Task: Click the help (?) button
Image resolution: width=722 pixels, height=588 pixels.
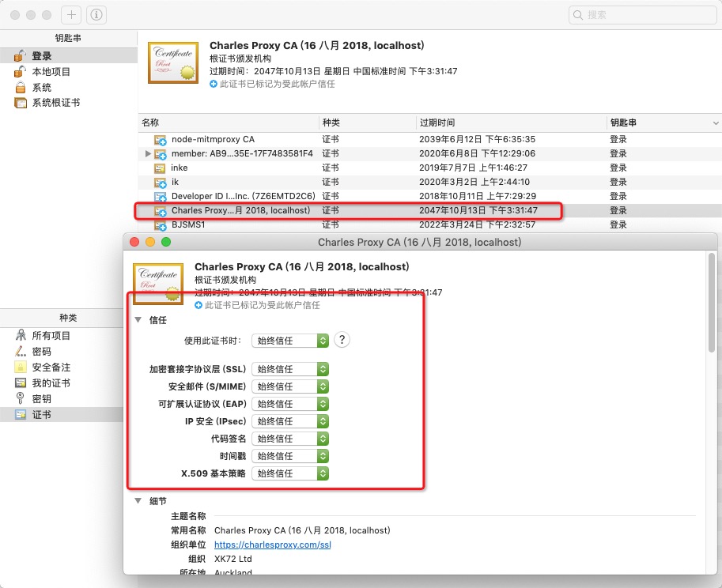Action: coord(342,340)
